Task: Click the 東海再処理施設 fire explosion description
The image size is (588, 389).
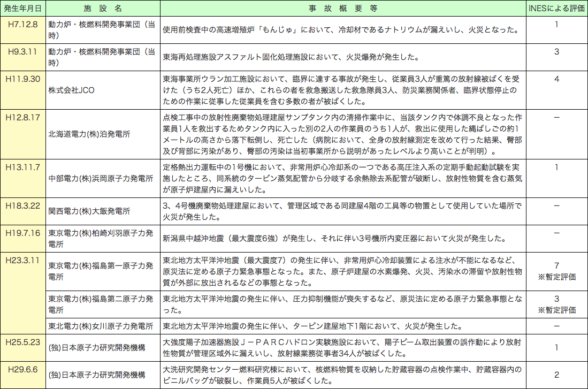Action: point(291,57)
